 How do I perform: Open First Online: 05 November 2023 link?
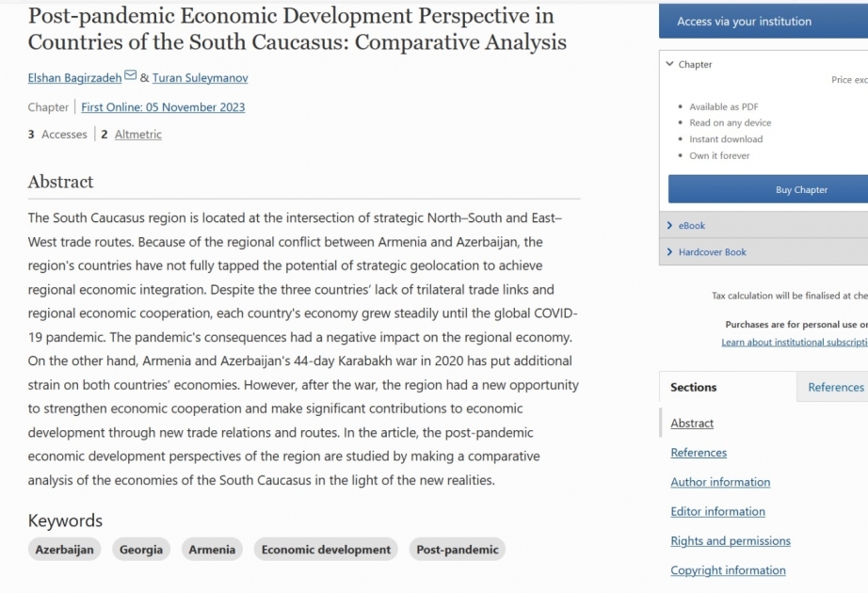163,107
